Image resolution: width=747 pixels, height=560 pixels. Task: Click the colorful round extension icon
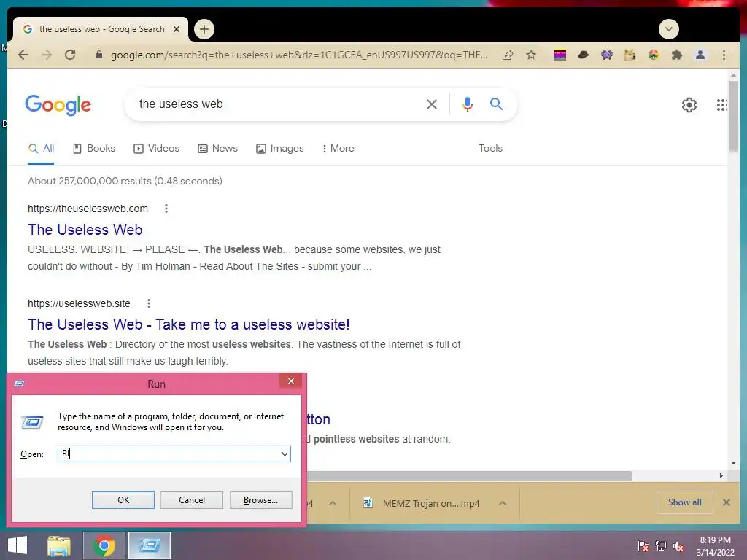pos(653,55)
